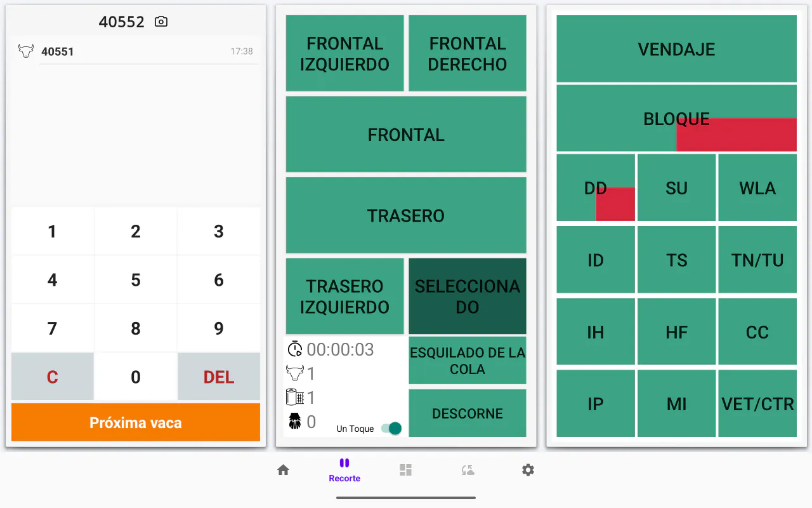Disable the Un Toque switch
Screen dimensions: 812x508
(391, 429)
